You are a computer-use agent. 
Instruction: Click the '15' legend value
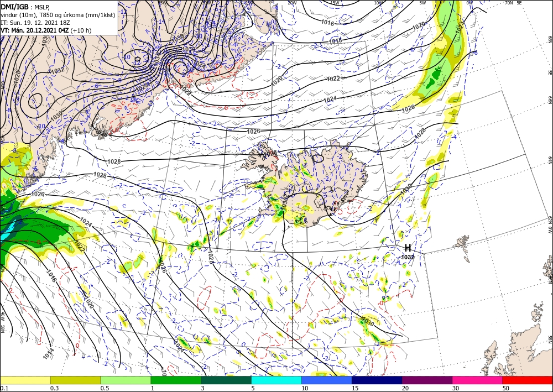pyautogui.click(x=355, y=388)
